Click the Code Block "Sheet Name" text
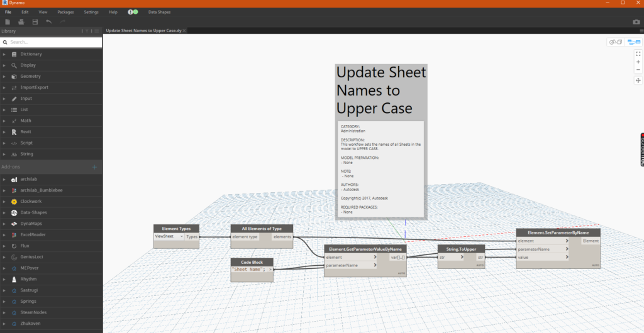The image size is (644, 333). (x=248, y=270)
